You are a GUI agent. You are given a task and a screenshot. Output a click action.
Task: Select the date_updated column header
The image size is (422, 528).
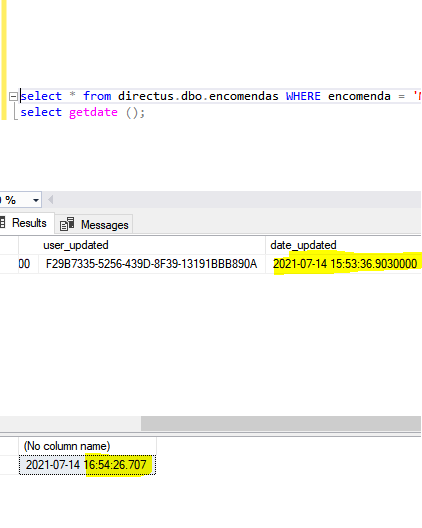tap(344, 245)
